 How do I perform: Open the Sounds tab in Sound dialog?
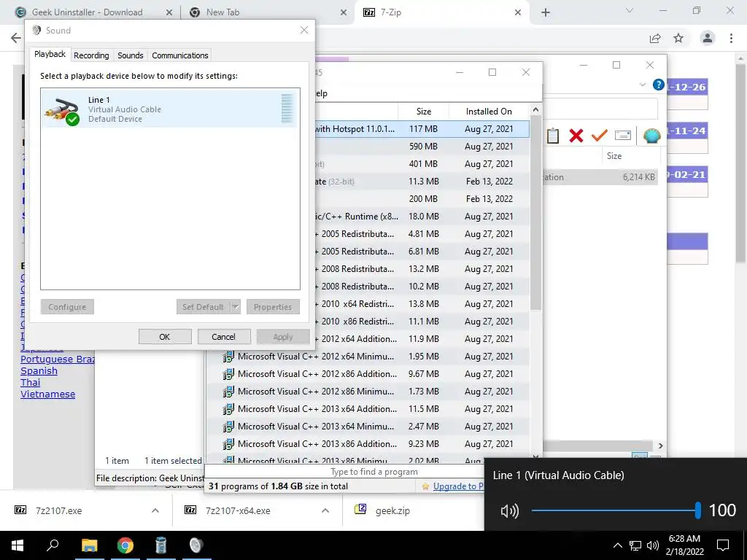[x=130, y=55]
